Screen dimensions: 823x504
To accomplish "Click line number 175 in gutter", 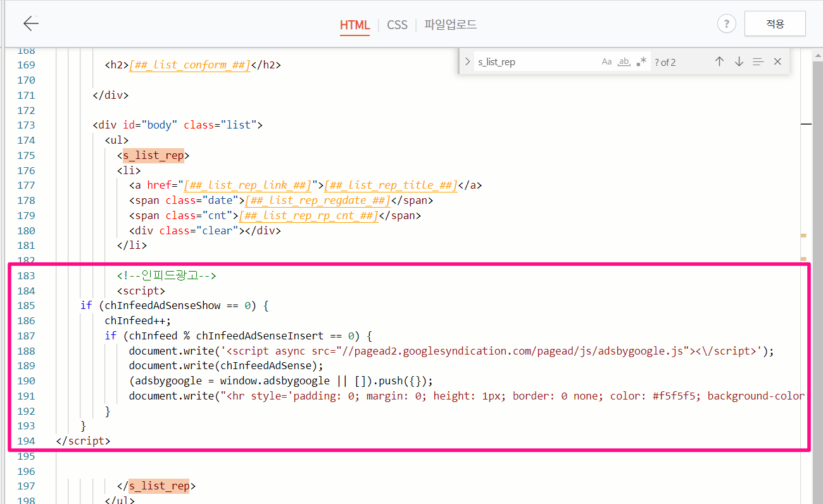I will (x=27, y=155).
